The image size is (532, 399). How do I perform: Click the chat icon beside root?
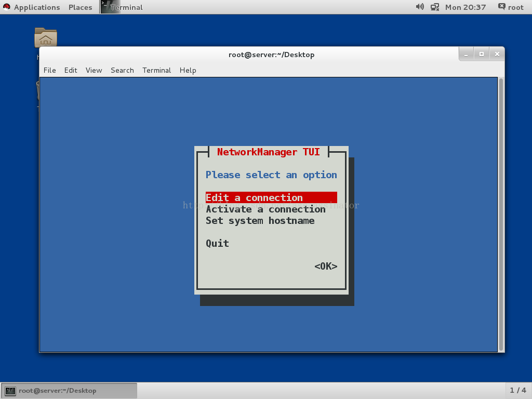coord(501,7)
